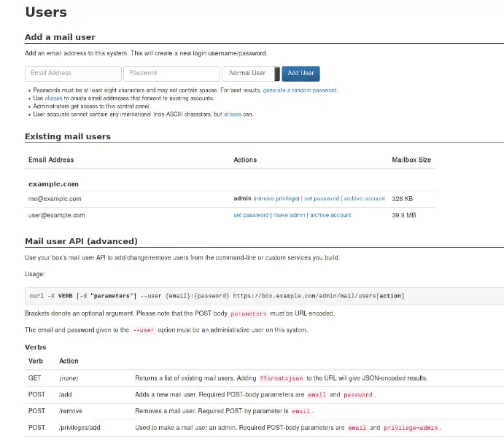The width and height of the screenshot is (504, 438).
Task: Select the me@example.com address text
Action: pos(55,198)
